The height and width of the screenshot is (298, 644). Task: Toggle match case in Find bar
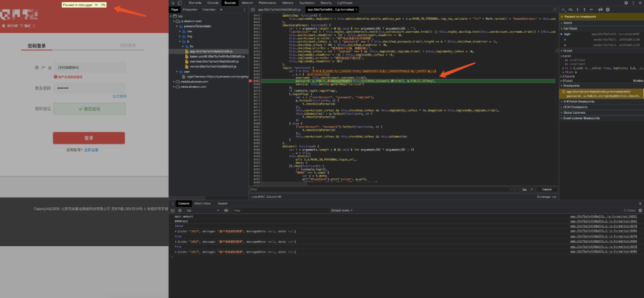pyautogui.click(x=525, y=190)
